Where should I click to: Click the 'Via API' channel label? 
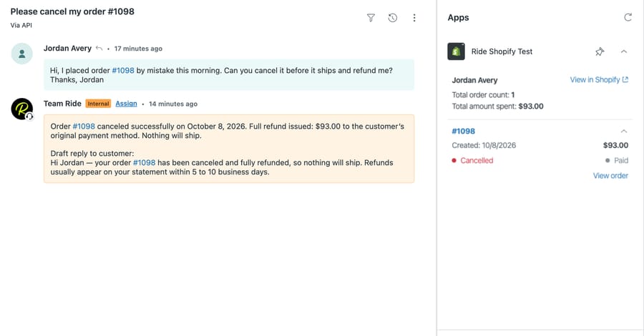coord(21,25)
